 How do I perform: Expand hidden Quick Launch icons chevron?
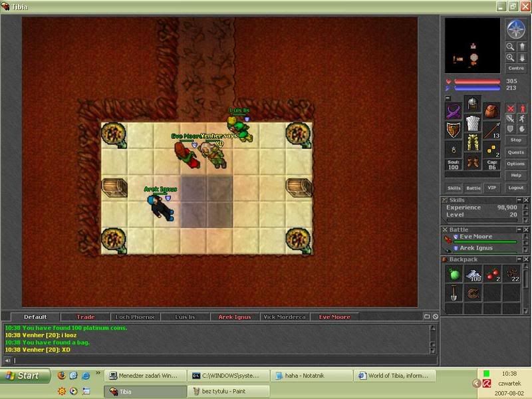pyautogui.click(x=98, y=373)
